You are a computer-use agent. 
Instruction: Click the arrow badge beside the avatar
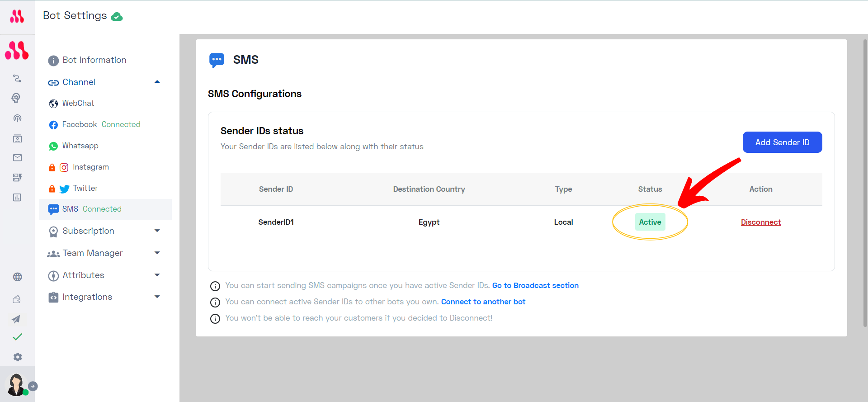click(33, 386)
